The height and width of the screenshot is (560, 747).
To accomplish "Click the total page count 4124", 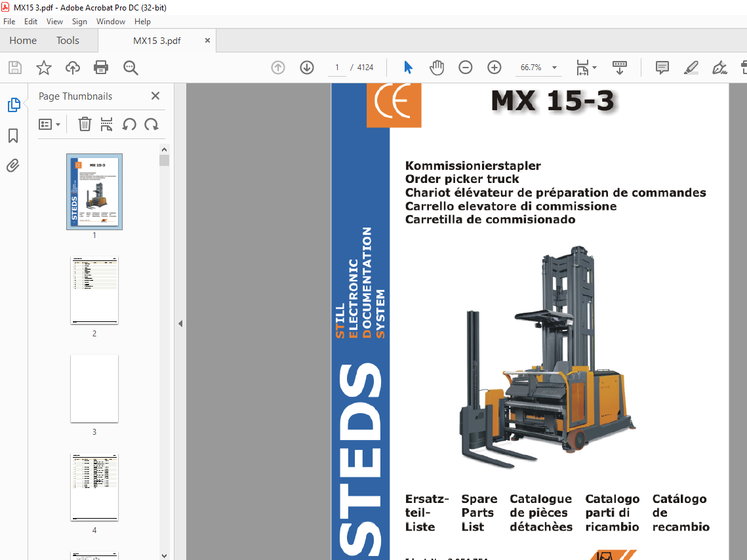I will tap(365, 68).
